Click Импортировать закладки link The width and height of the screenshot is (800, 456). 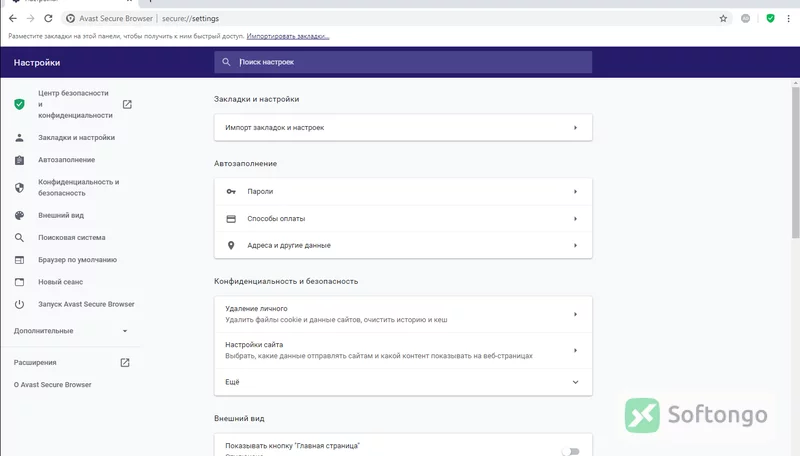[288, 36]
